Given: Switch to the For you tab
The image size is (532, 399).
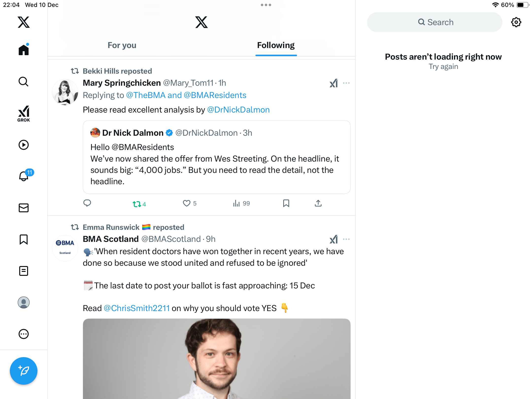Looking at the screenshot, I should point(122,45).
